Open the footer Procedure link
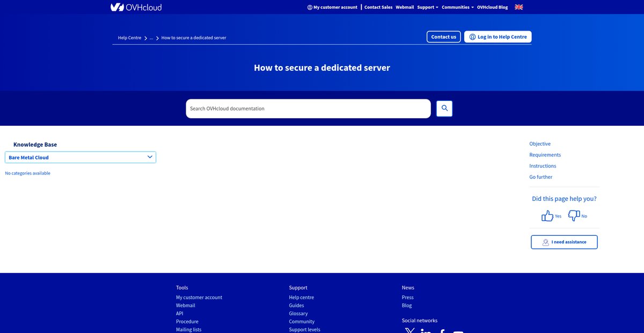Image resolution: width=644 pixels, height=333 pixels. (x=187, y=322)
